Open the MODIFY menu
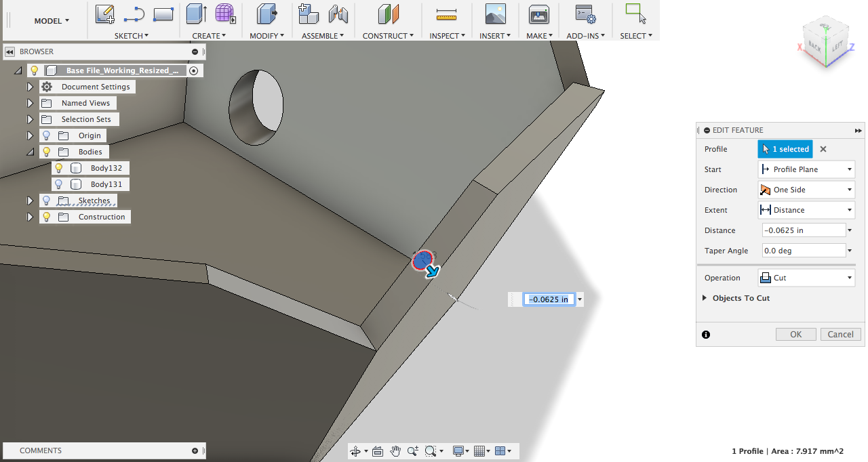The height and width of the screenshot is (462, 868). [267, 36]
